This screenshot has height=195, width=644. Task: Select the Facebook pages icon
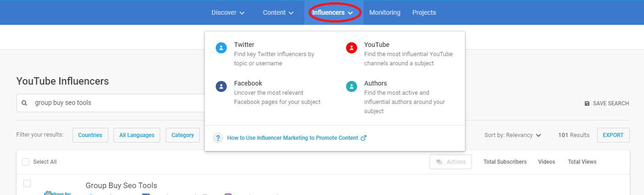pyautogui.click(x=221, y=86)
